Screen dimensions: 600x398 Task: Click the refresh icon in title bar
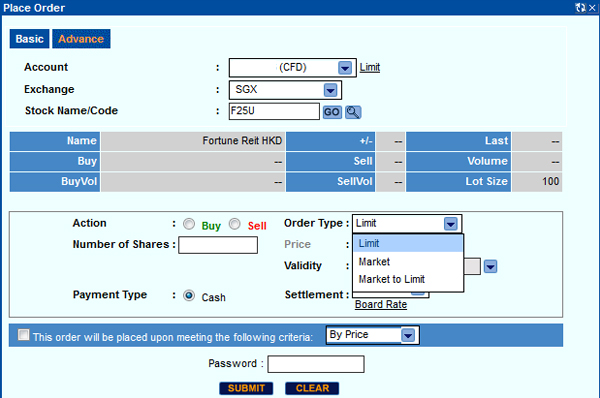point(580,8)
